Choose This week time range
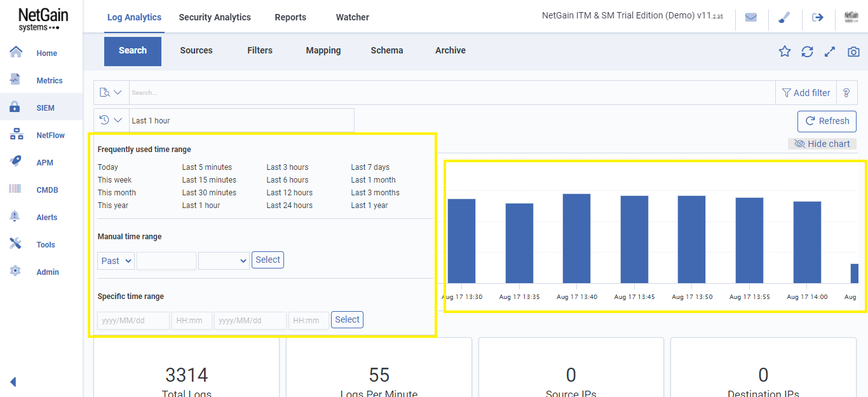This screenshot has width=868, height=397. (115, 180)
